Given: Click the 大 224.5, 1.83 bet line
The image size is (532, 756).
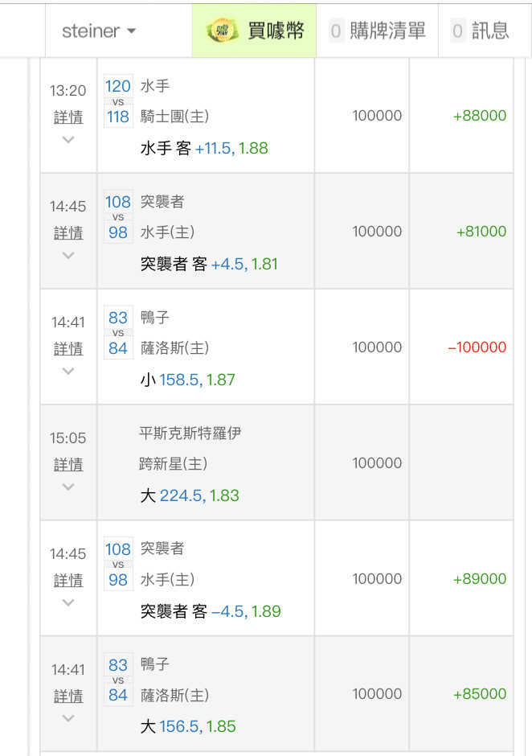Looking at the screenshot, I should tap(190, 495).
